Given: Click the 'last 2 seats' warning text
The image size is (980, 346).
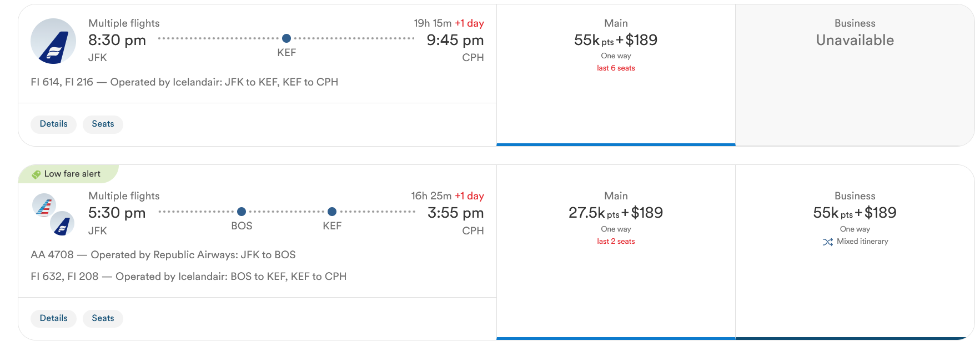Looking at the screenshot, I should [616, 242].
